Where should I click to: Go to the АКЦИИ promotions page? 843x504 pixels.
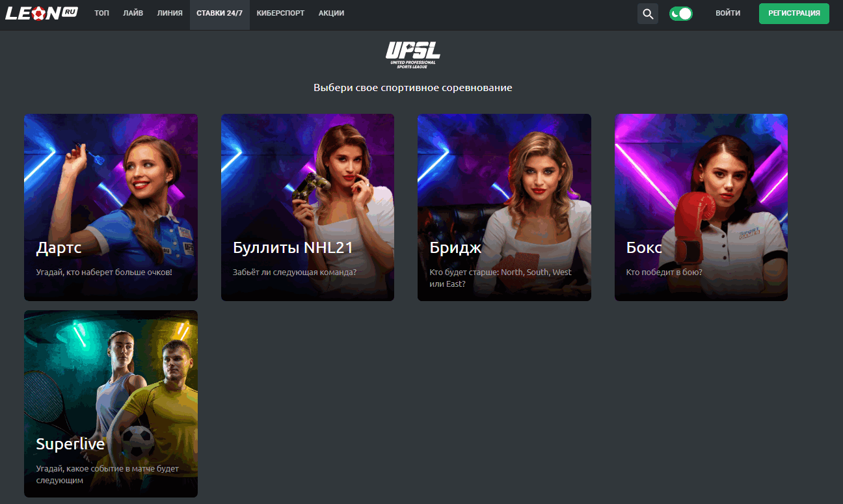331,14
